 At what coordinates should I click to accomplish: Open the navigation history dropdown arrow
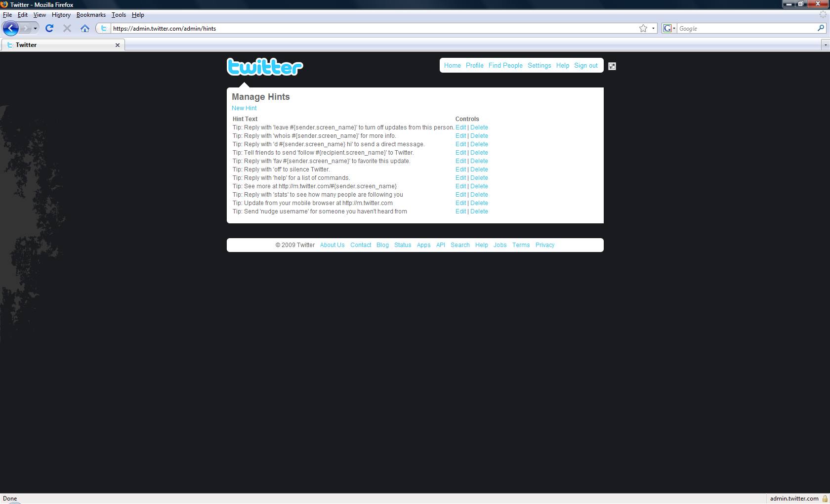tap(35, 28)
